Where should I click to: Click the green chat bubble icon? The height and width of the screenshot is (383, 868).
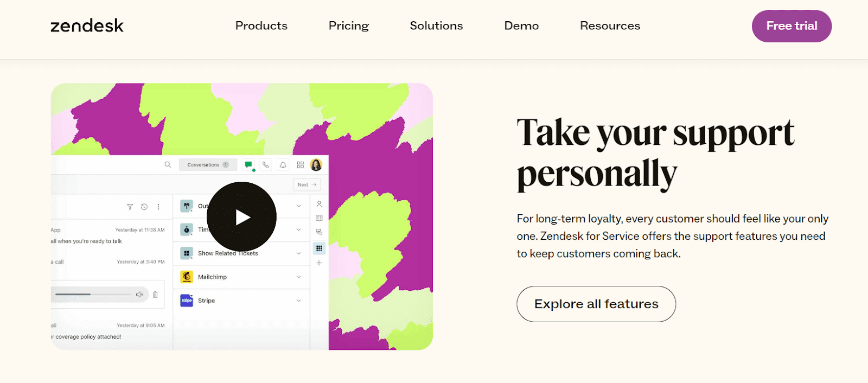tap(248, 165)
